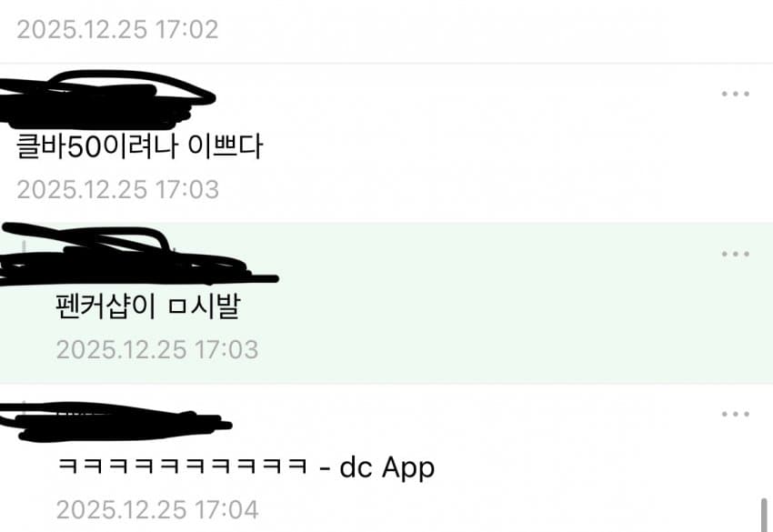Screen dimensions: 773x532
Task: Tap the blacked-out username in the green reply
Action: [x=138, y=256]
